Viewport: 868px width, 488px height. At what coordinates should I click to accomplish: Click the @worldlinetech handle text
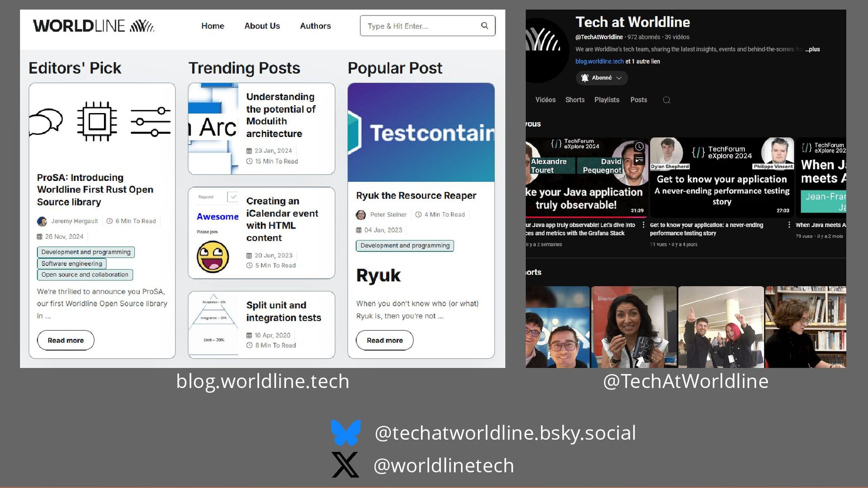[444, 465]
